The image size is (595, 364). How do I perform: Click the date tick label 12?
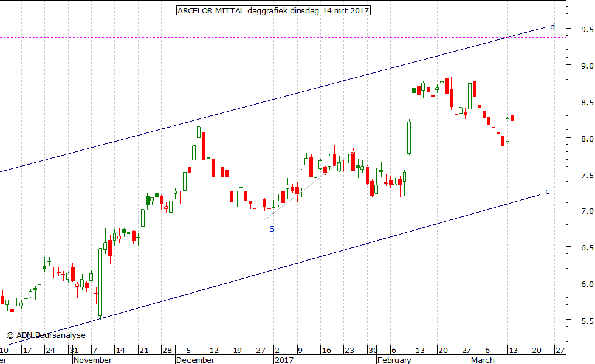point(214,351)
